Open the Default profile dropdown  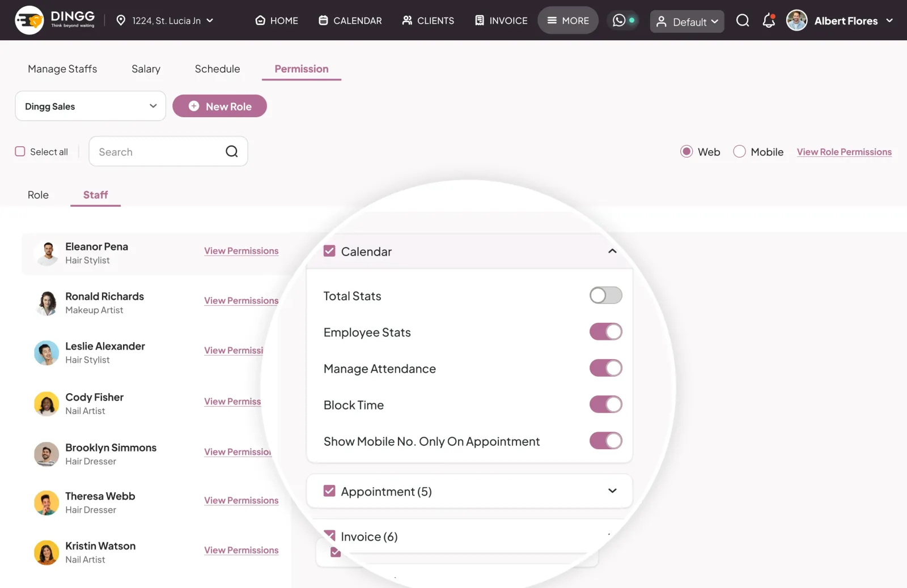pos(687,22)
